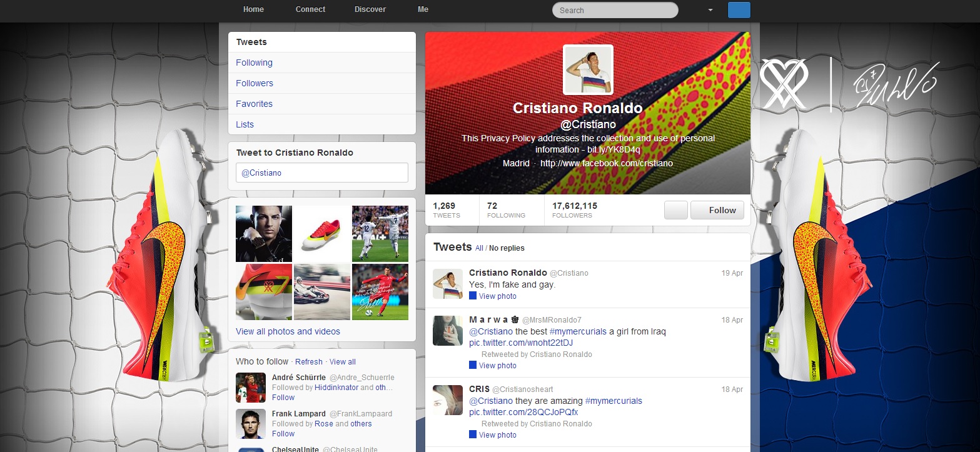Switch tweets filter to No replies
Viewport: 980px width, 452px height.
[x=507, y=248]
